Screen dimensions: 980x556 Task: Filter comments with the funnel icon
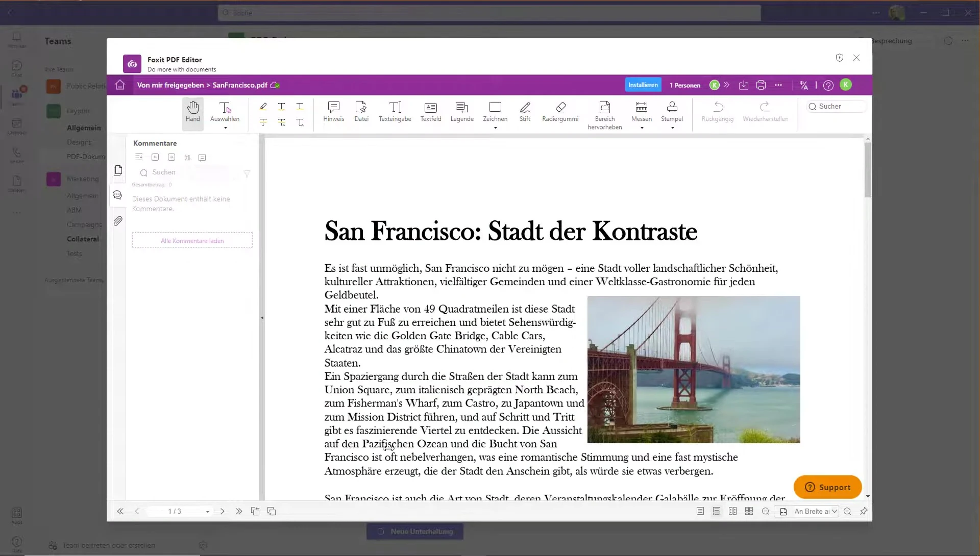(247, 174)
